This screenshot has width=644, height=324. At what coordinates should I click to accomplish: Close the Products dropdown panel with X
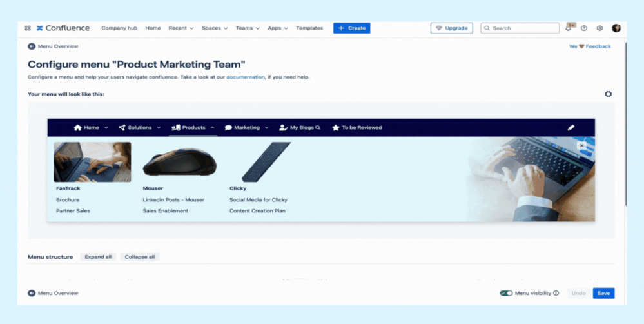pyautogui.click(x=581, y=145)
